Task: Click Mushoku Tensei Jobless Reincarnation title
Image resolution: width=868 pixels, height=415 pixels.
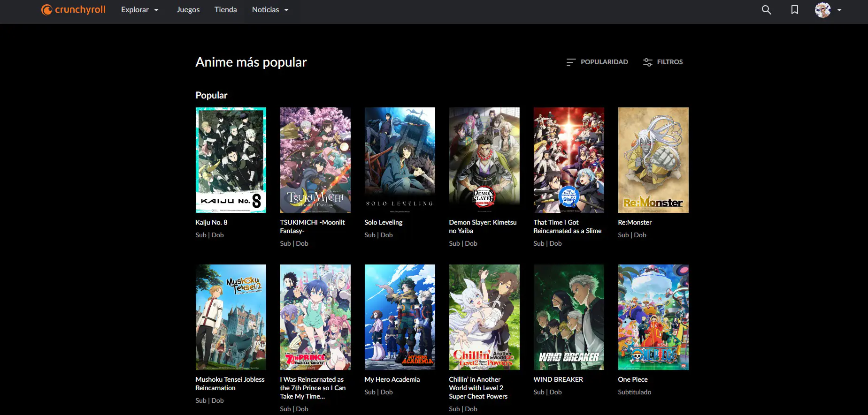Action: coord(230,384)
